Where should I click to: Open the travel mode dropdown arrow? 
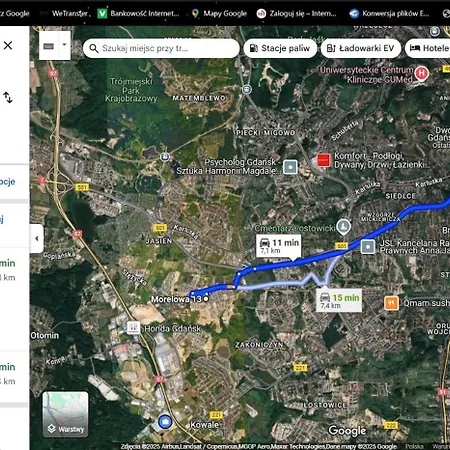click(65, 45)
